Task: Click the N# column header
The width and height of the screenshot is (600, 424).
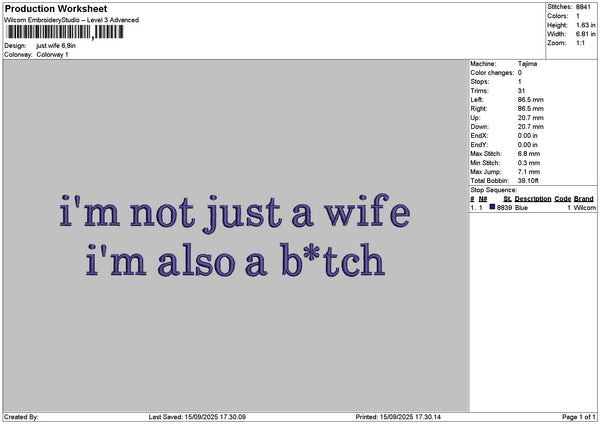Action: [483, 199]
